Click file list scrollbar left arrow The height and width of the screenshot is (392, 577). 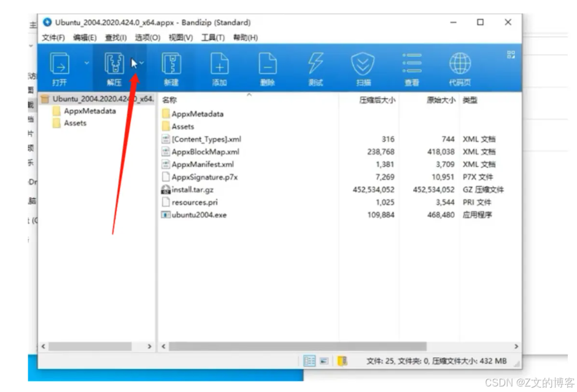[163, 347]
